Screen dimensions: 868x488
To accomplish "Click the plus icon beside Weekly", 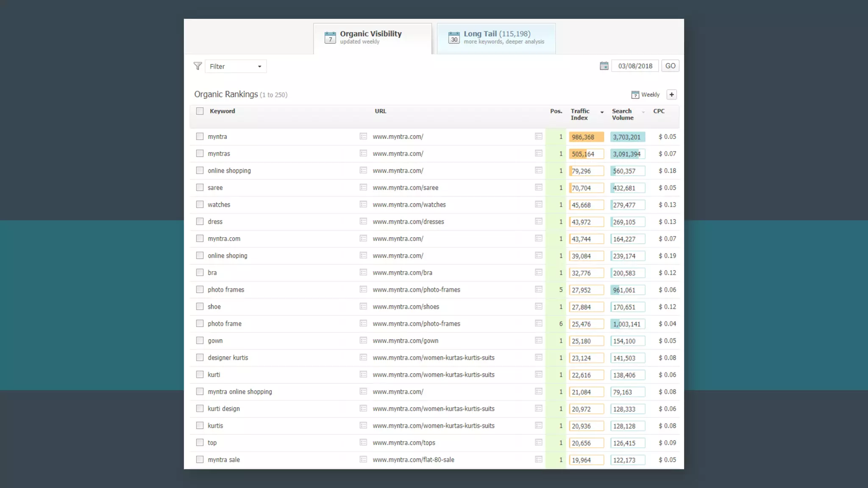I will pos(671,94).
